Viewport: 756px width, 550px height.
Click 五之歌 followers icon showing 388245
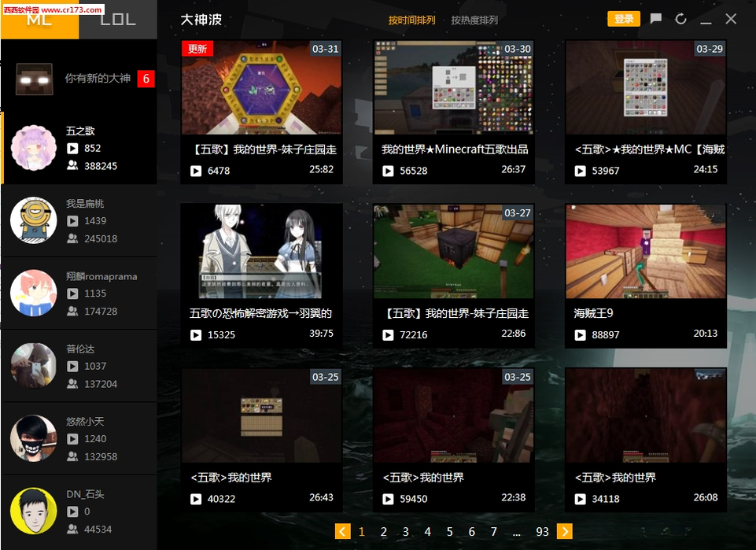click(72, 166)
